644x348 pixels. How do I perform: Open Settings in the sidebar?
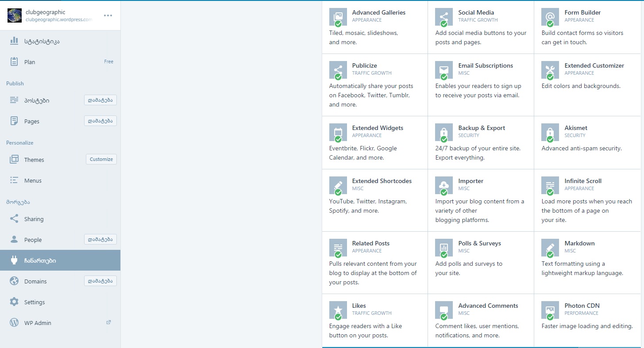coord(60,302)
